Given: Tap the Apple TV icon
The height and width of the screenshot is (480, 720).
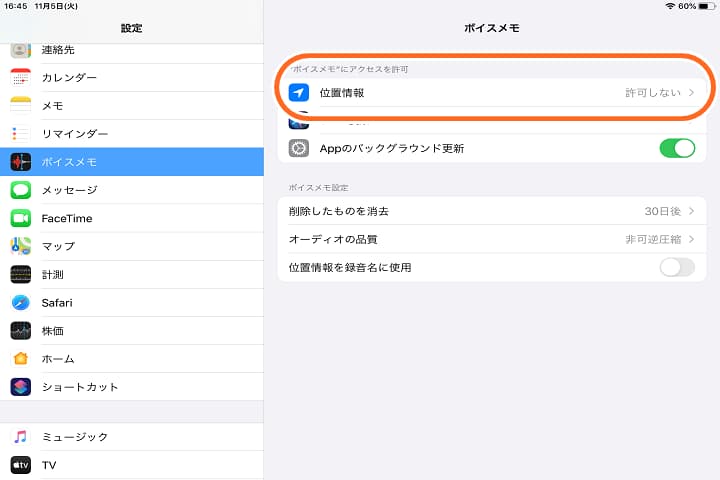Looking at the screenshot, I should pos(21,465).
